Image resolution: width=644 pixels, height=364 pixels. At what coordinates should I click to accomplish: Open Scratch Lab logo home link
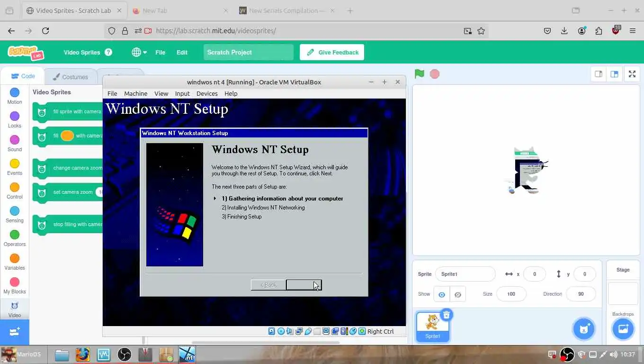(x=26, y=52)
